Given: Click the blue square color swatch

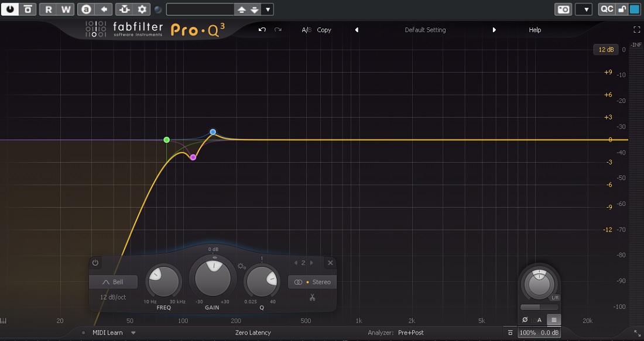Looking at the screenshot, I should 635,9.
